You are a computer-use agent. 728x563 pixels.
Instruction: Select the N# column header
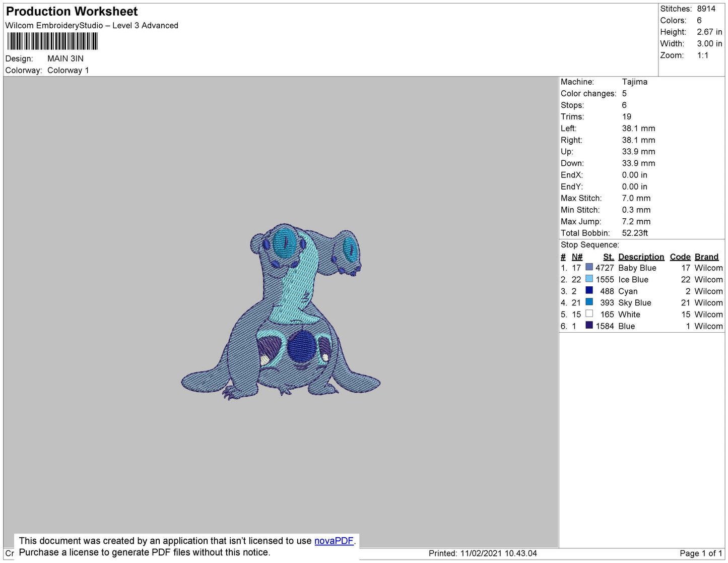tap(577, 257)
